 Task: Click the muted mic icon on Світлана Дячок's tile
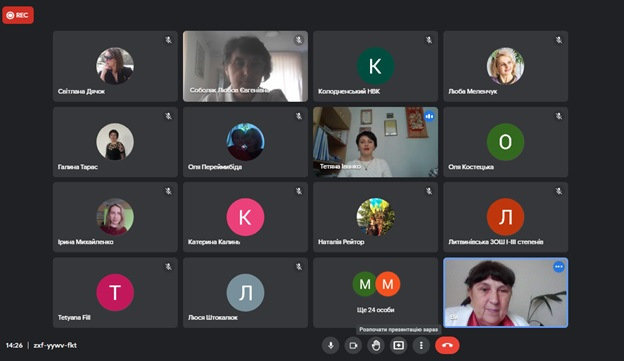click(169, 40)
